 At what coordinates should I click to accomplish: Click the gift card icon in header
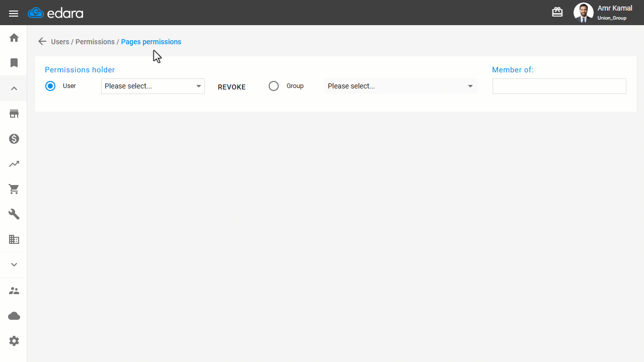pyautogui.click(x=557, y=12)
